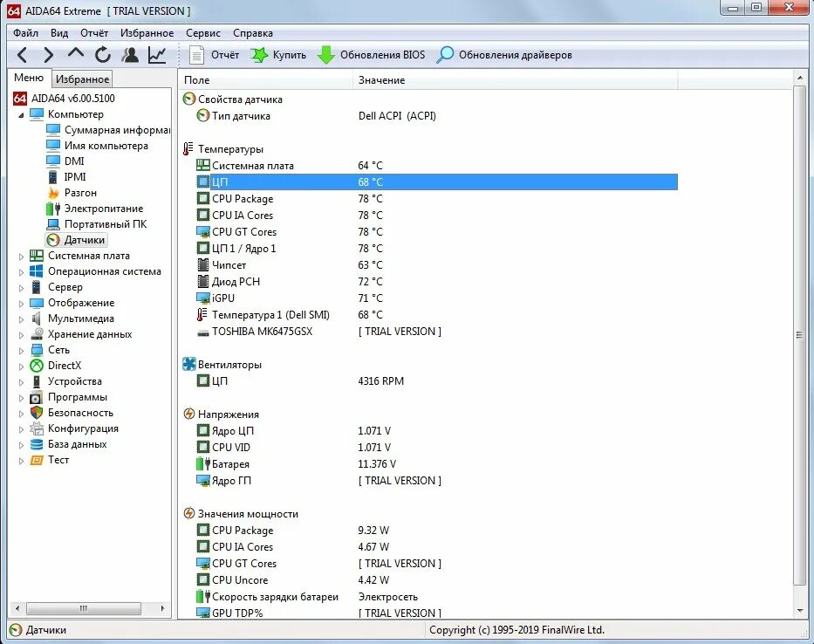Open the Отчёт menu in menu bar

tap(94, 32)
